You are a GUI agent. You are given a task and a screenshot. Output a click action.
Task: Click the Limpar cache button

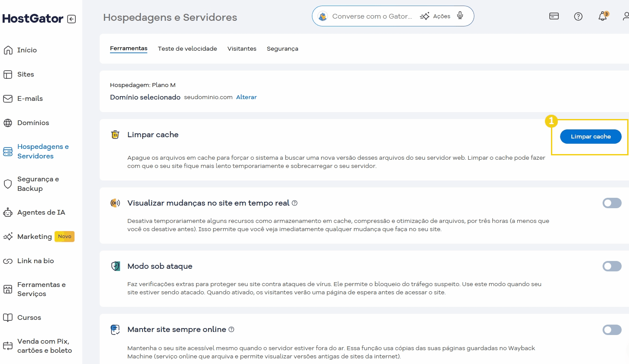coord(590,136)
